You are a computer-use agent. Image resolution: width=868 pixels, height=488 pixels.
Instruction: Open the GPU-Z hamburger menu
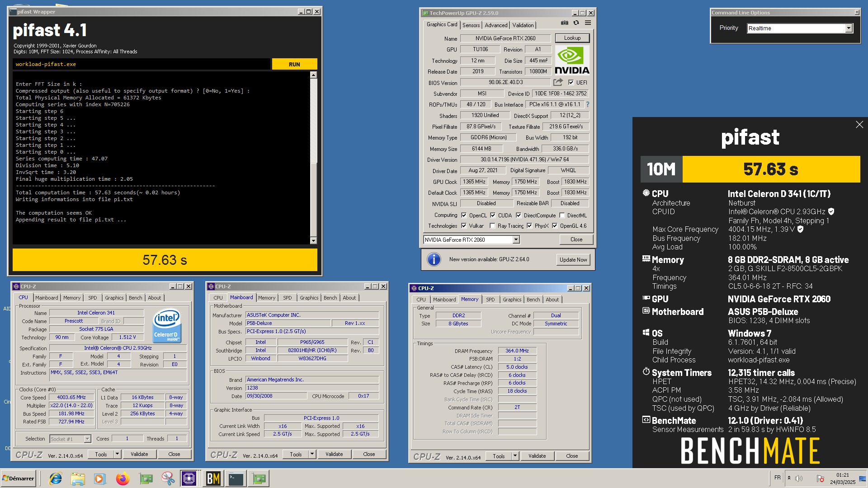coord(588,23)
